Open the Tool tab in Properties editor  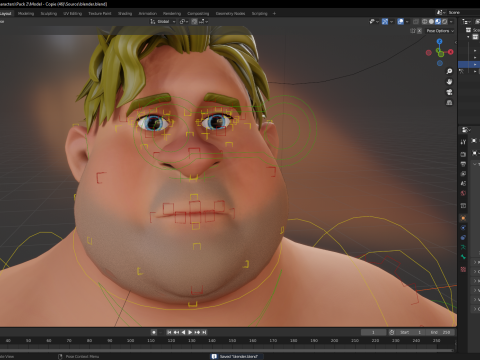click(463, 142)
